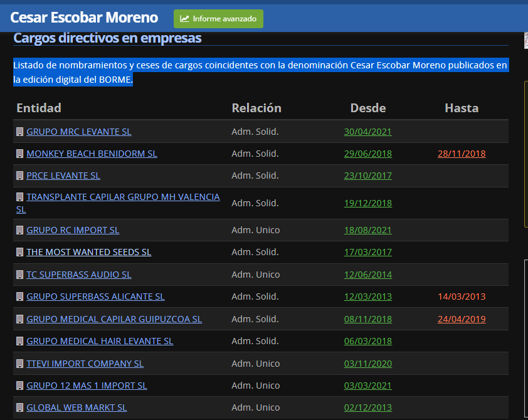Click building icon beside TC SUPERBASS AUDIO SL
The width and height of the screenshot is (528, 420).
pos(20,275)
